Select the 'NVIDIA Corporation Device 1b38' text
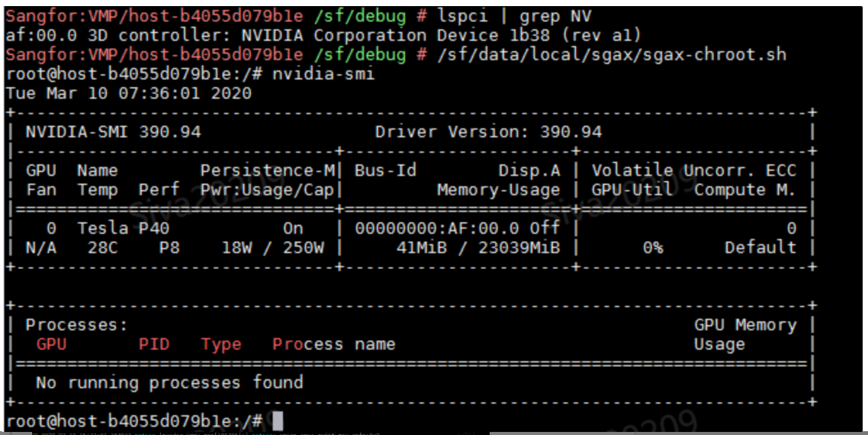 click(395, 36)
